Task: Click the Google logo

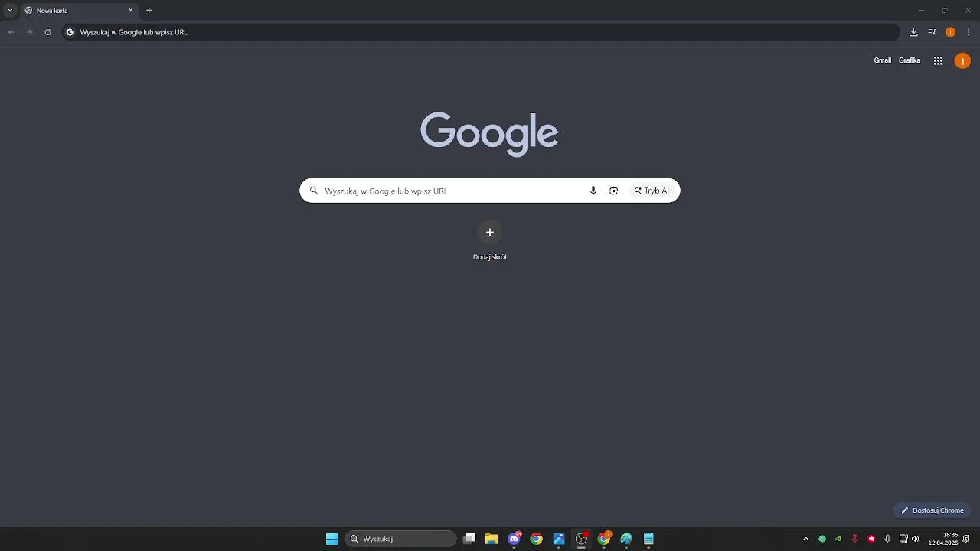Action: coord(489,134)
